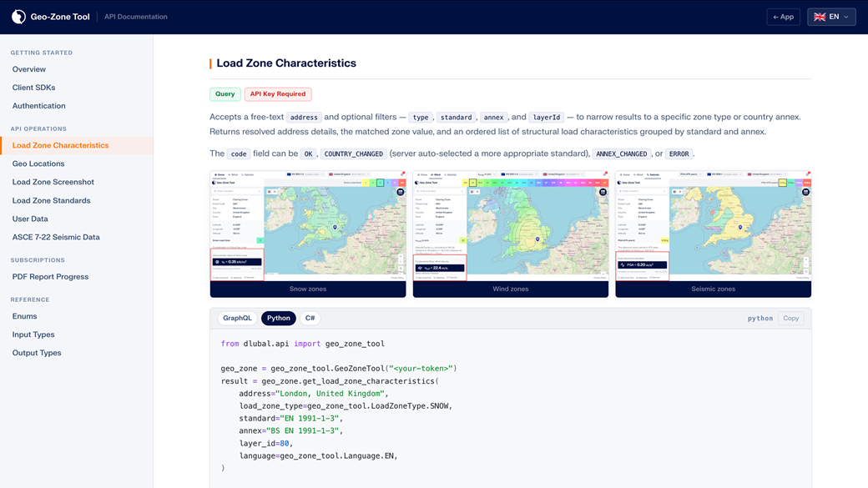Click the Seismic zones caption
This screenshot has height=488, width=868.
(713, 289)
